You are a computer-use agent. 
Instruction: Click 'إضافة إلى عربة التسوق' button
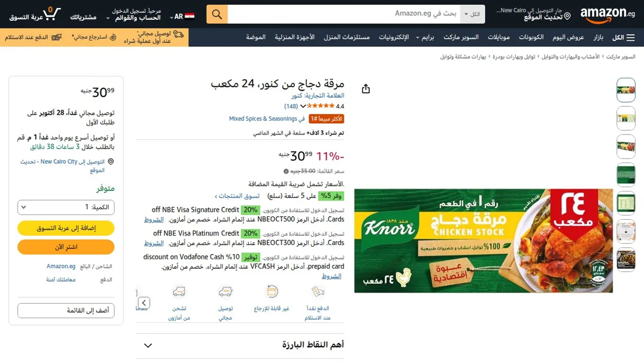point(66,228)
